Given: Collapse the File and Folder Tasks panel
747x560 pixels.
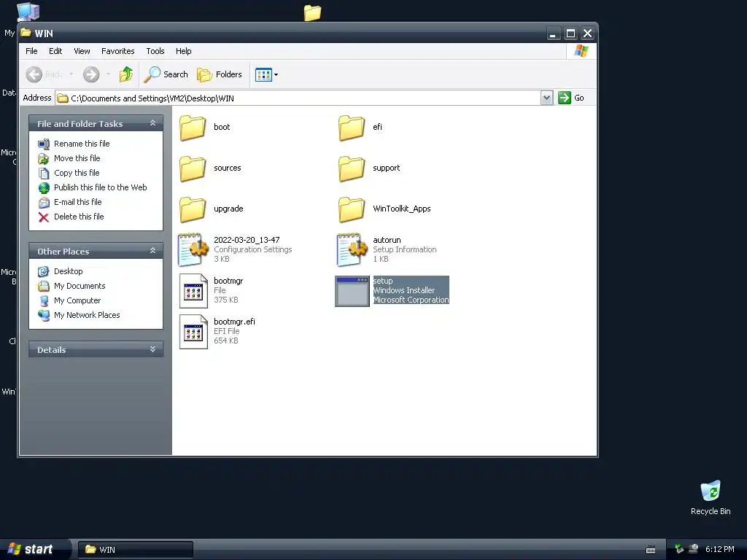Looking at the screenshot, I should [x=153, y=123].
